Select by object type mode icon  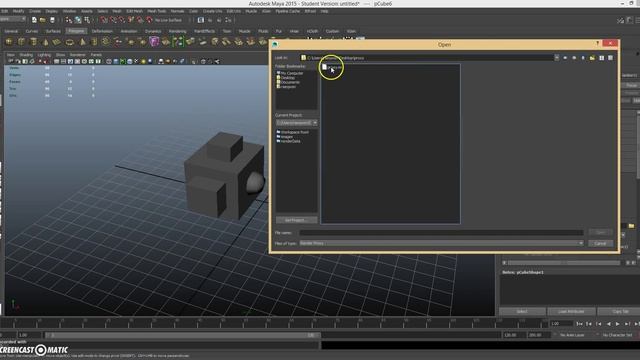(78, 20)
